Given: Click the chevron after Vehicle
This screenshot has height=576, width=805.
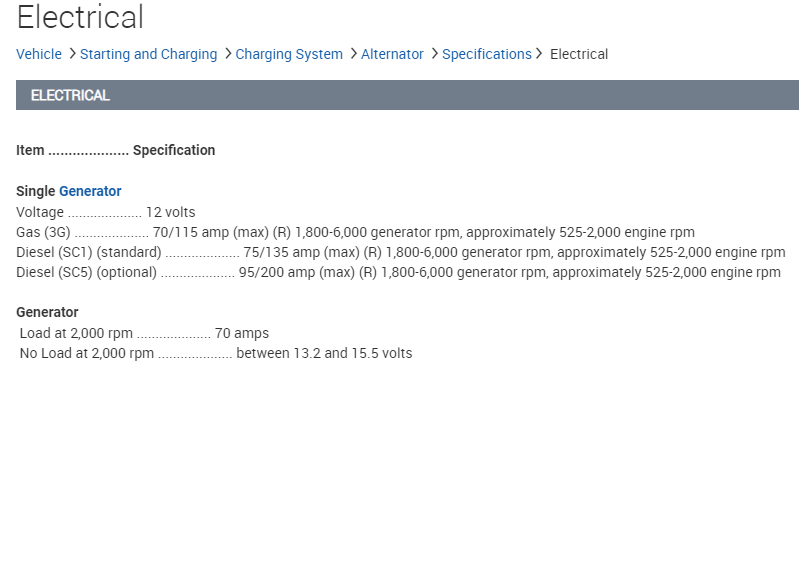Looking at the screenshot, I should tap(72, 53).
